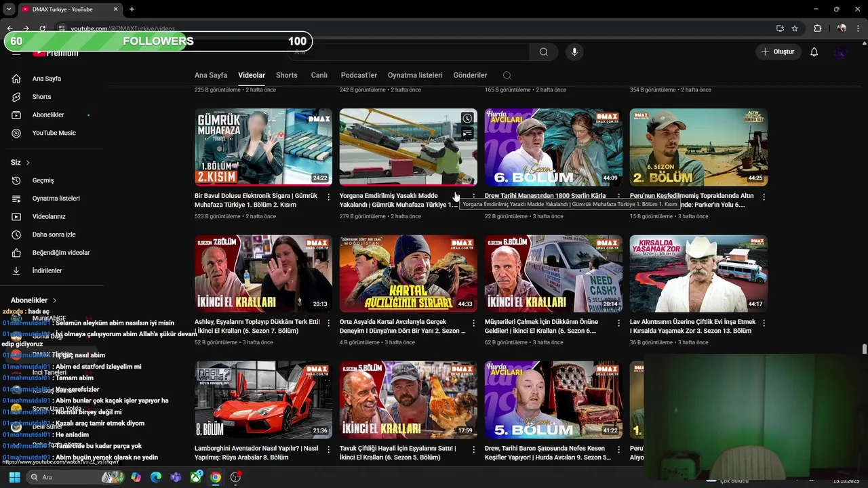Open Microsoft Edge from the taskbar
The image size is (868, 488).
tap(156, 477)
